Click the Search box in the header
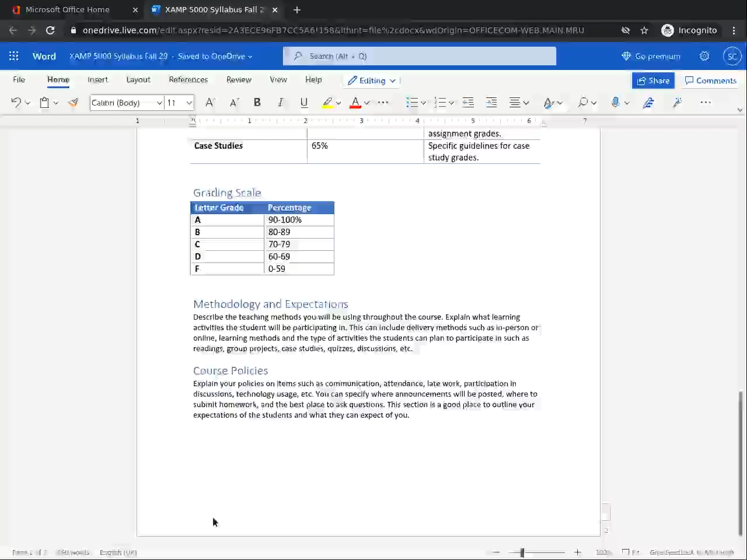Screen dimensions: 747x560 [419, 56]
